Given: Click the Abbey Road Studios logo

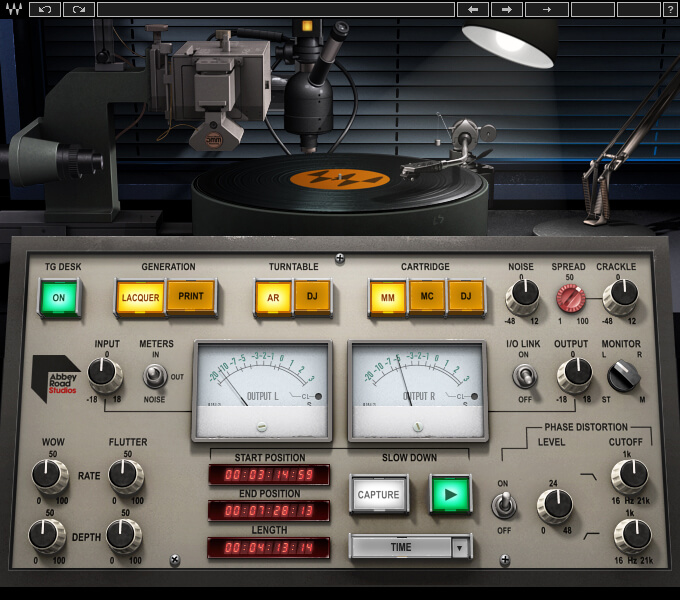Looking at the screenshot, I should click(56, 377).
